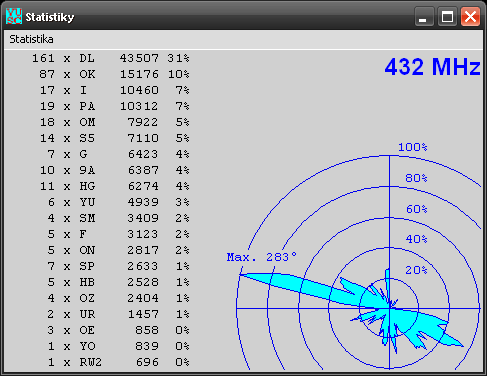487x376 pixels.
Task: Click the VUSC app icon in title bar
Action: [14, 16]
